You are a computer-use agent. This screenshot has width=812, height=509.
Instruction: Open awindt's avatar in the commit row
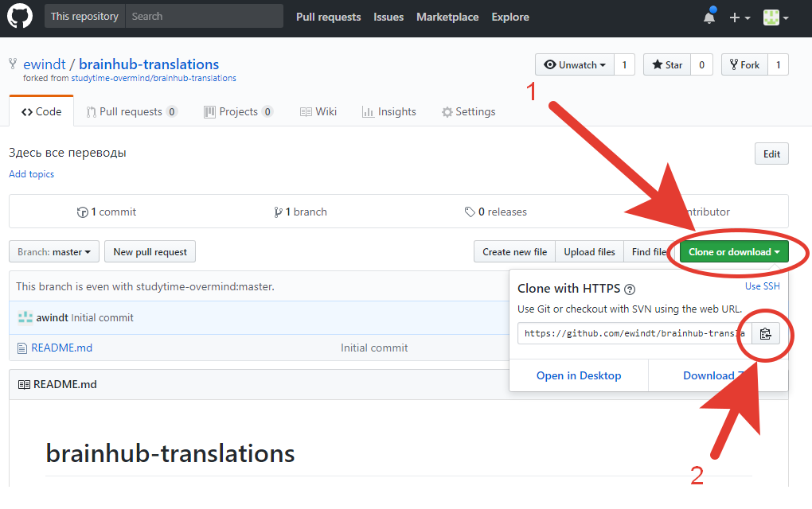(x=25, y=317)
